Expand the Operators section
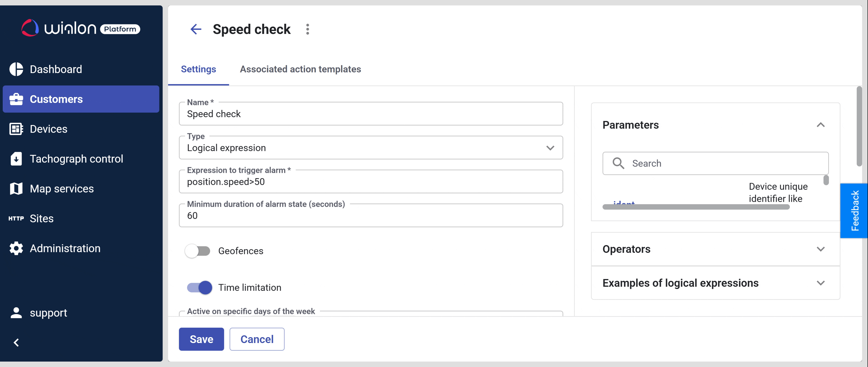 pyautogui.click(x=821, y=249)
